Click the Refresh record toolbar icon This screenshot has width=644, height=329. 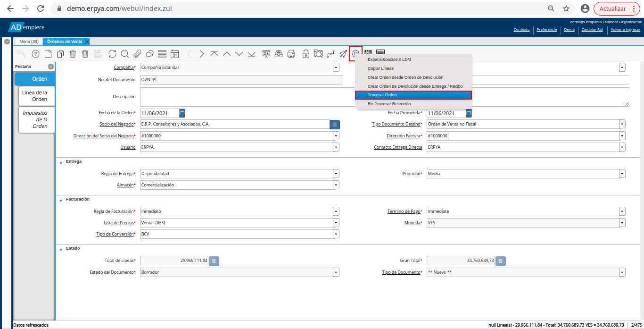tap(112, 54)
